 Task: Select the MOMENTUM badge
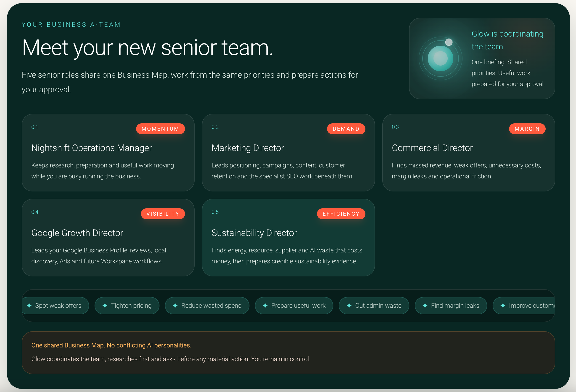pos(160,129)
